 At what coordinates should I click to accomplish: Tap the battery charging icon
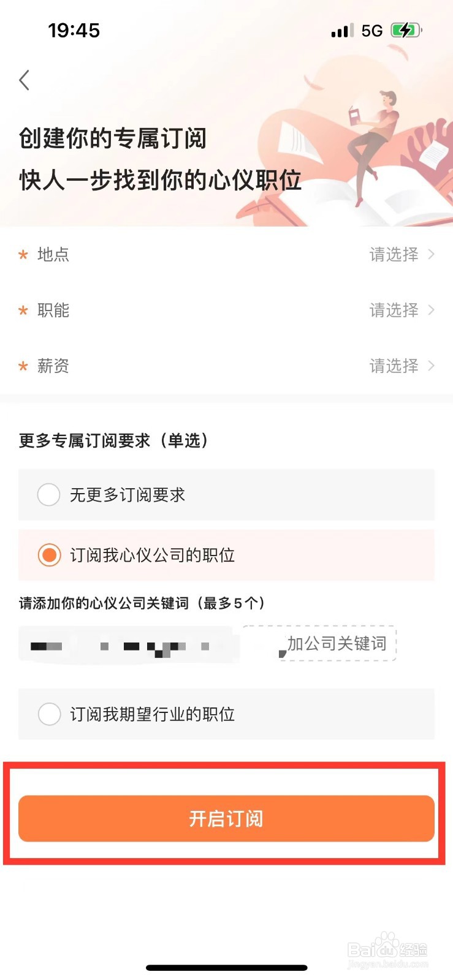point(406,31)
